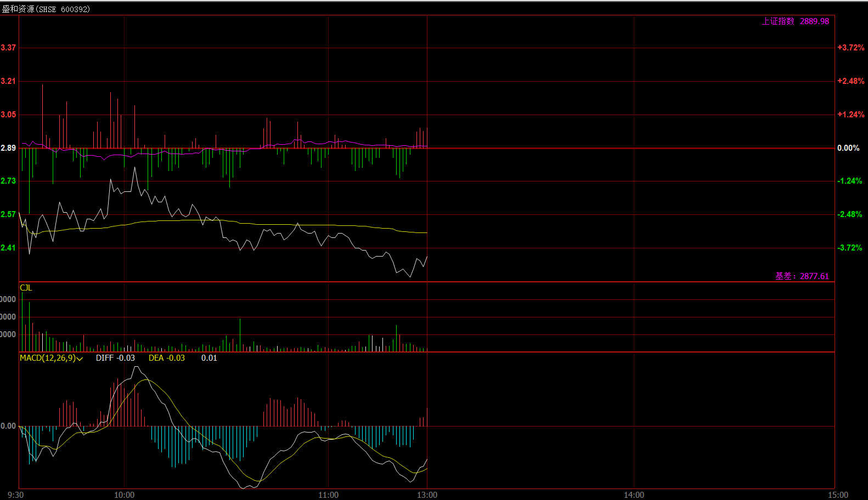
Task: Select the 14:00 time axis label
Action: click(x=634, y=495)
